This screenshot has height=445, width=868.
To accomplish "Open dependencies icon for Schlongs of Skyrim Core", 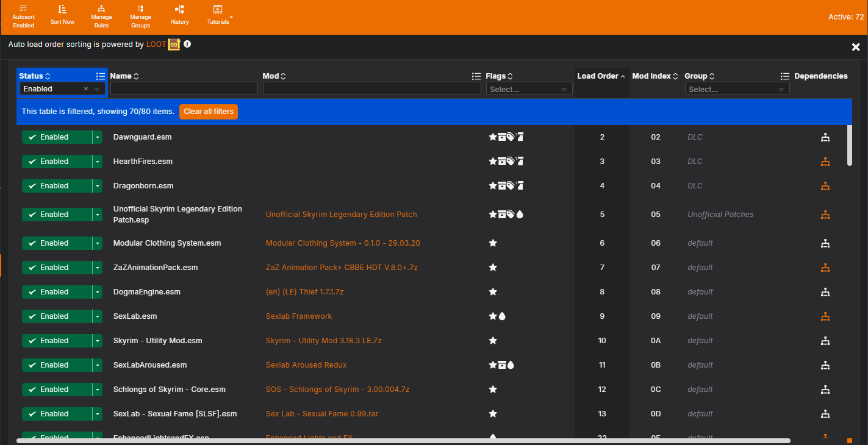I will coord(825,390).
